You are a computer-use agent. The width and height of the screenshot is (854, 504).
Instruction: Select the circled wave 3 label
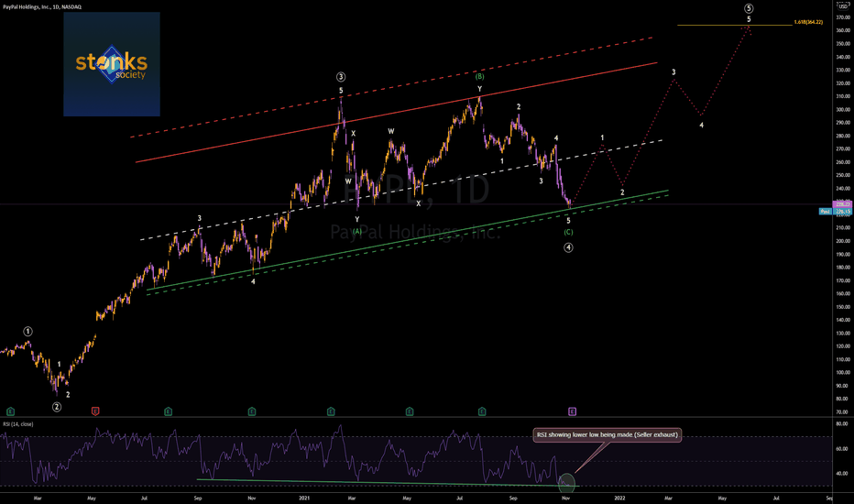341,77
